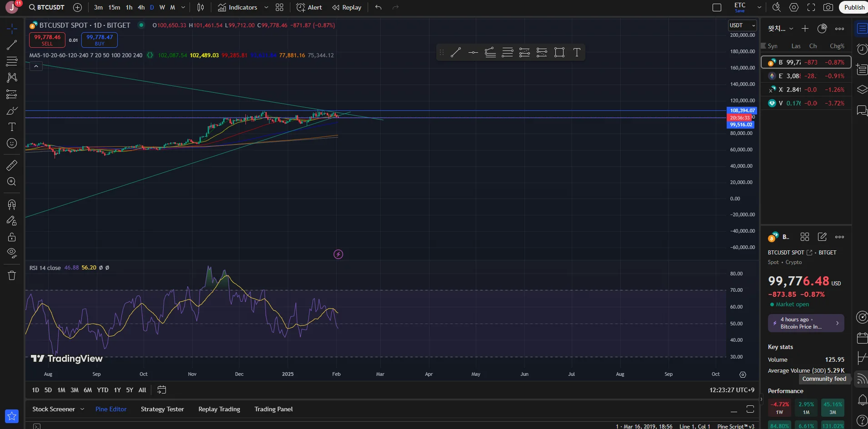The height and width of the screenshot is (429, 868).
Task: Open the emoji icons tool
Action: tap(12, 143)
